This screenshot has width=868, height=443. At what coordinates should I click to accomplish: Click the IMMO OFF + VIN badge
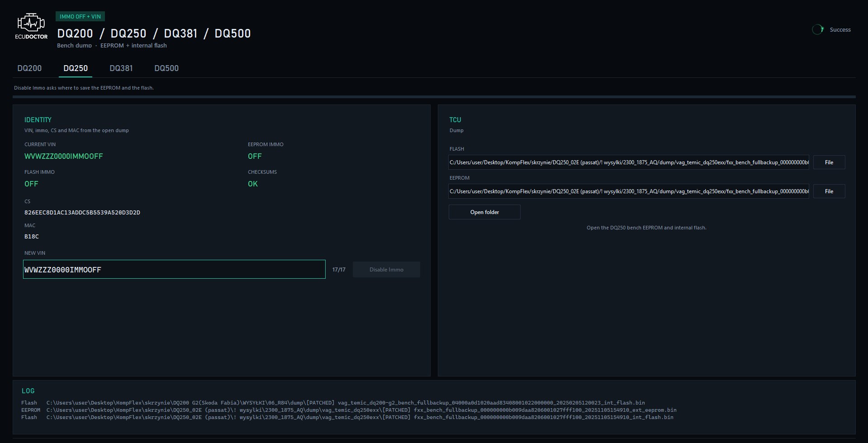coord(81,17)
